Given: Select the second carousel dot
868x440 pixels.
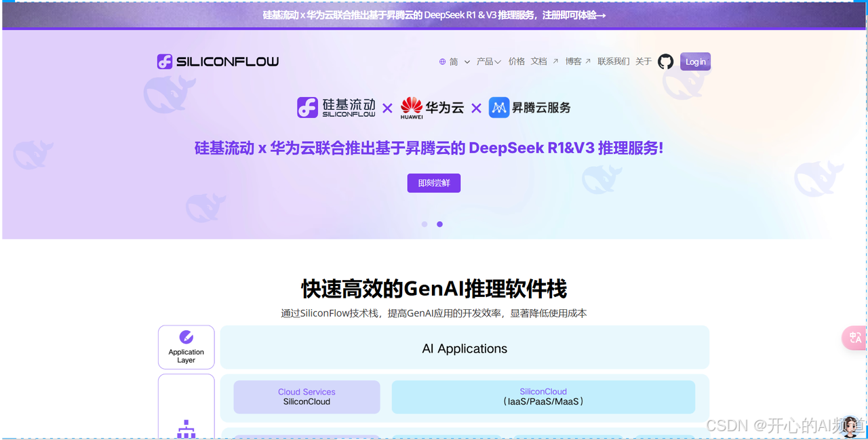Looking at the screenshot, I should point(439,224).
